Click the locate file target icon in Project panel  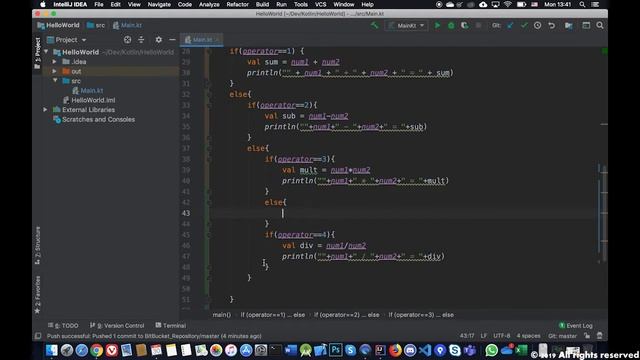(127, 40)
